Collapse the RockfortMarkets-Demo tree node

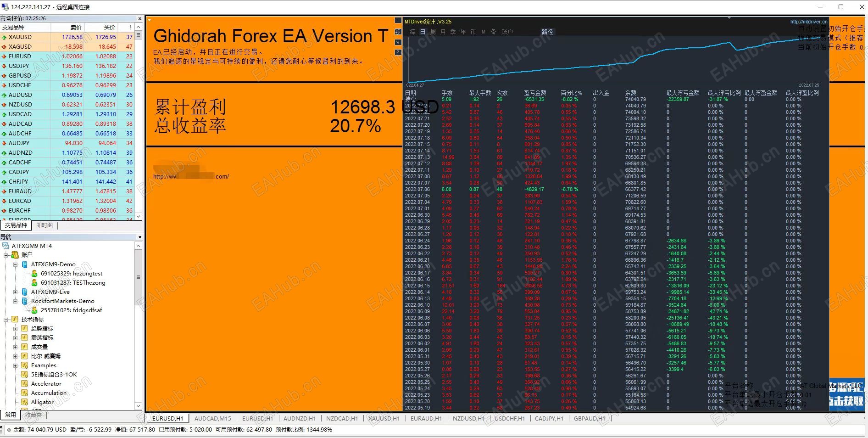[16, 301]
